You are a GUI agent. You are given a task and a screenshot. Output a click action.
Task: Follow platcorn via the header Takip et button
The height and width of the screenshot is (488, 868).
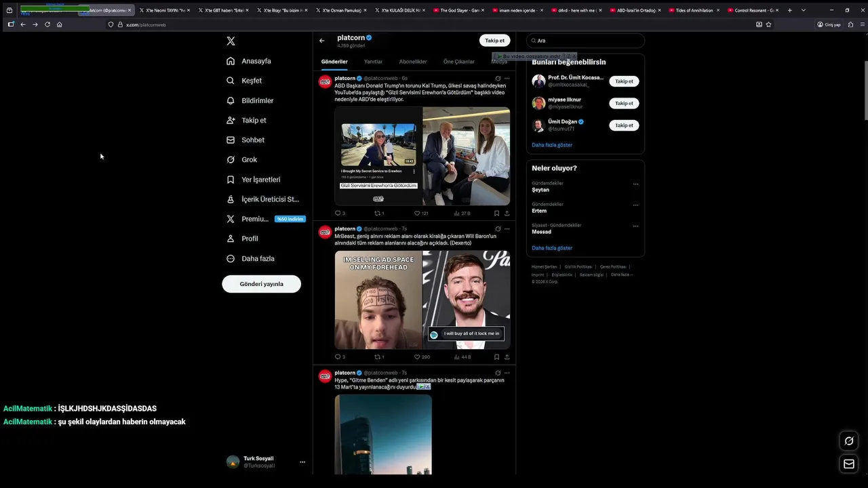[x=494, y=41]
